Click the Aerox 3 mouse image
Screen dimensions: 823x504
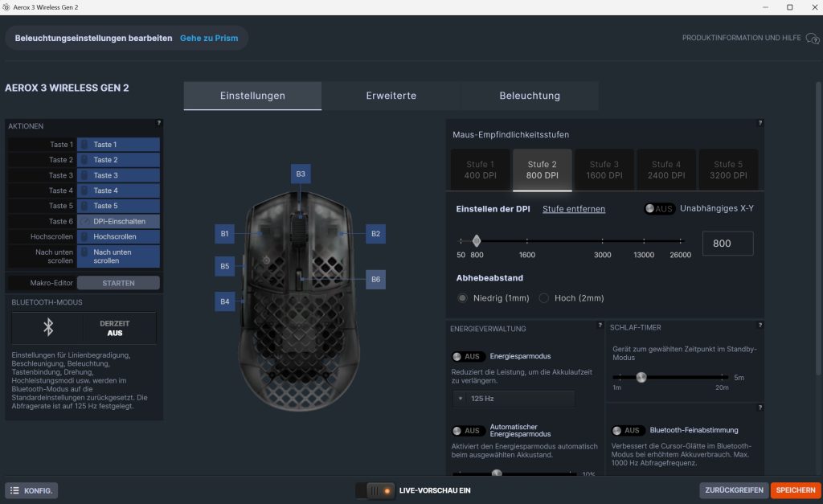coord(299,302)
